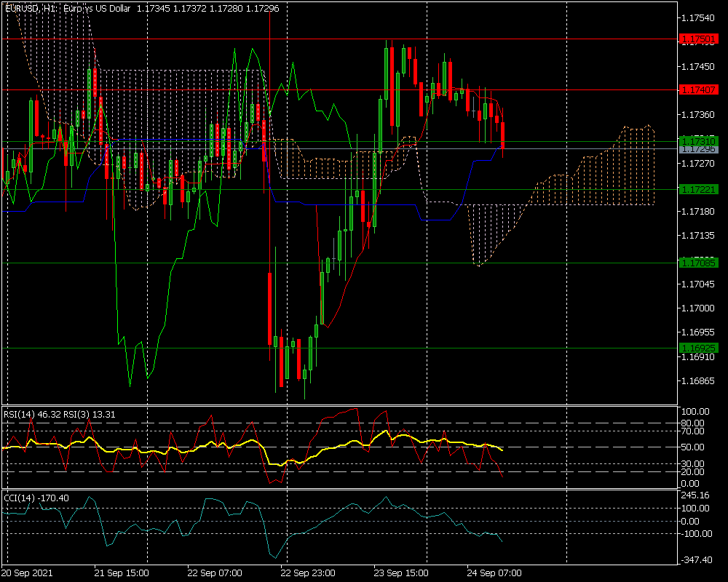The image size is (728, 582).
Task: Select the 22 Sep 23:00 time label
Action: click(308, 573)
